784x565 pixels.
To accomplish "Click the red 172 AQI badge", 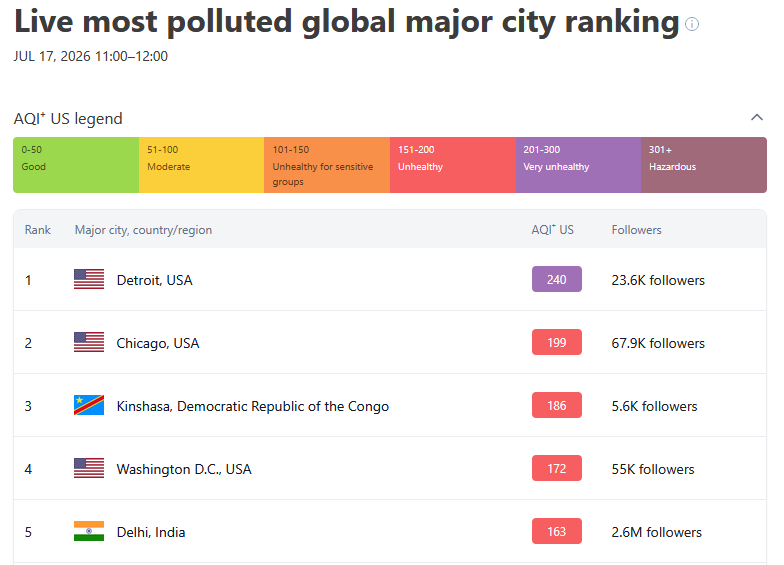I will pyautogui.click(x=556, y=468).
